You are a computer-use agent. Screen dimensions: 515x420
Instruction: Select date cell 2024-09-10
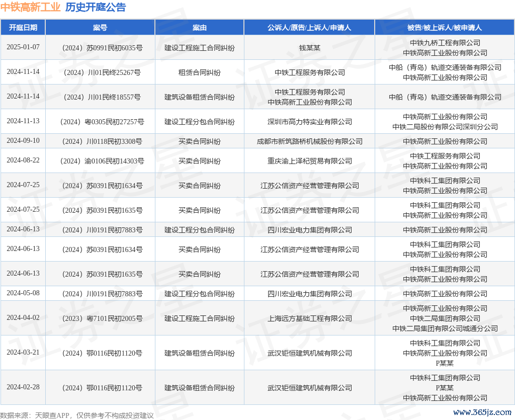point(23,140)
